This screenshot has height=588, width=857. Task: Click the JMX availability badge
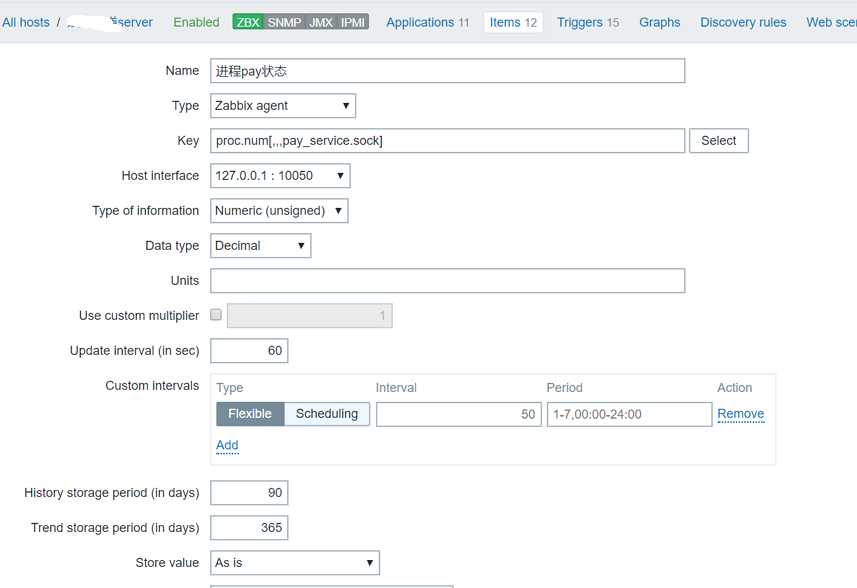coord(320,22)
